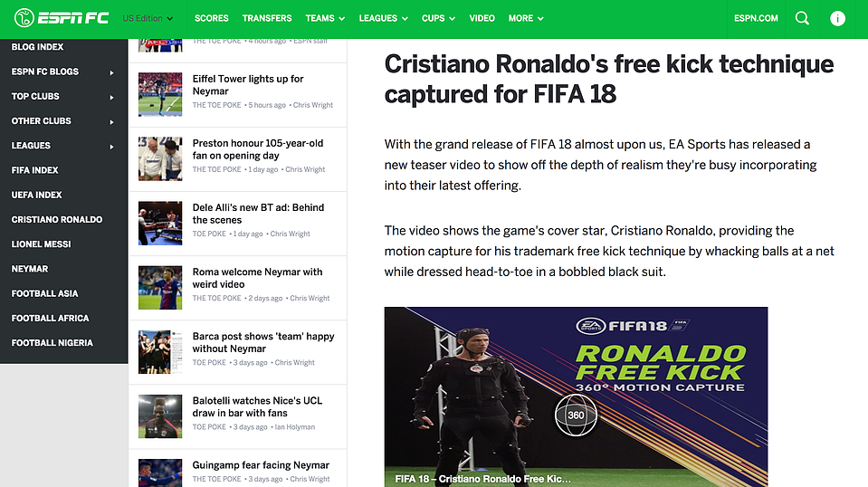This screenshot has height=487, width=868.
Task: Click the ESPN FC logo
Action: (x=62, y=18)
